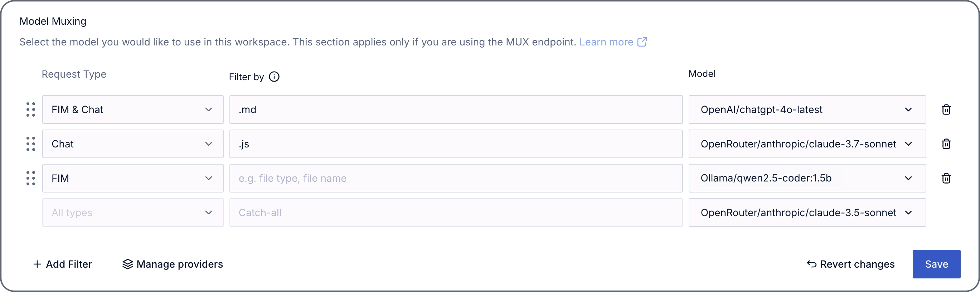This screenshot has height=292, width=980.
Task: Delete the .js Chat filter row
Action: click(946, 144)
